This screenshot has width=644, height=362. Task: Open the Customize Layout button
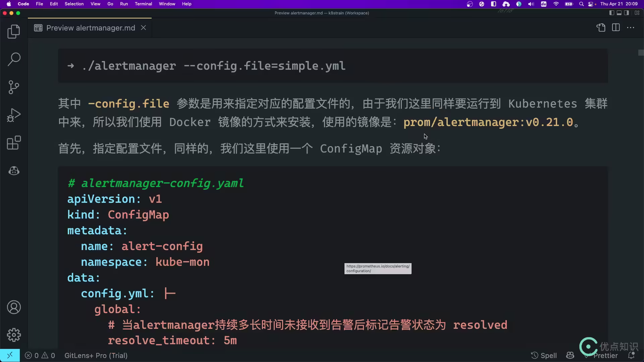pyautogui.click(x=637, y=13)
